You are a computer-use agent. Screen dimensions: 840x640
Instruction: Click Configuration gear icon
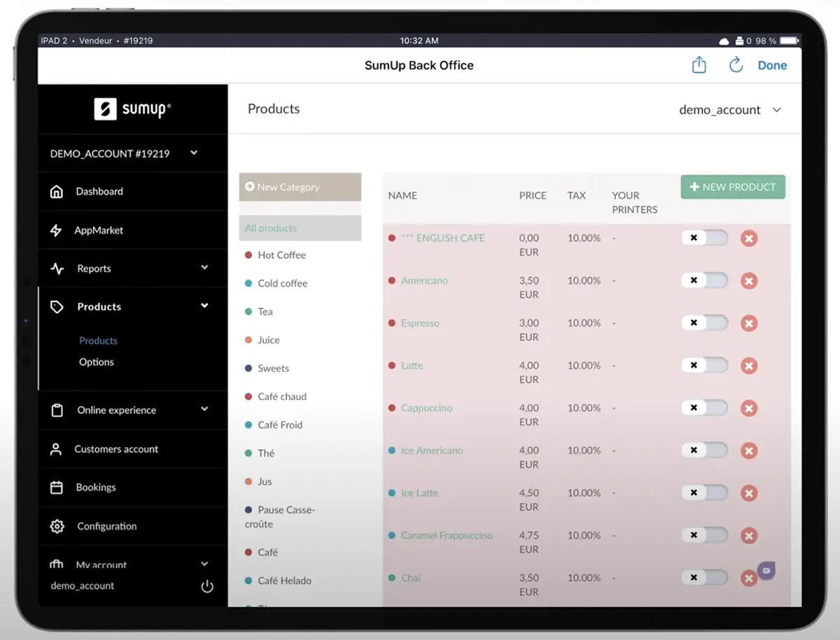(57, 526)
